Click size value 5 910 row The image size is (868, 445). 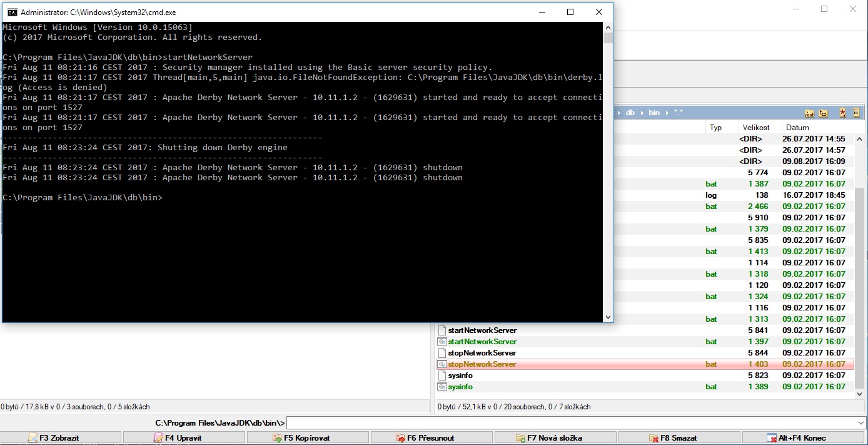pos(758,218)
